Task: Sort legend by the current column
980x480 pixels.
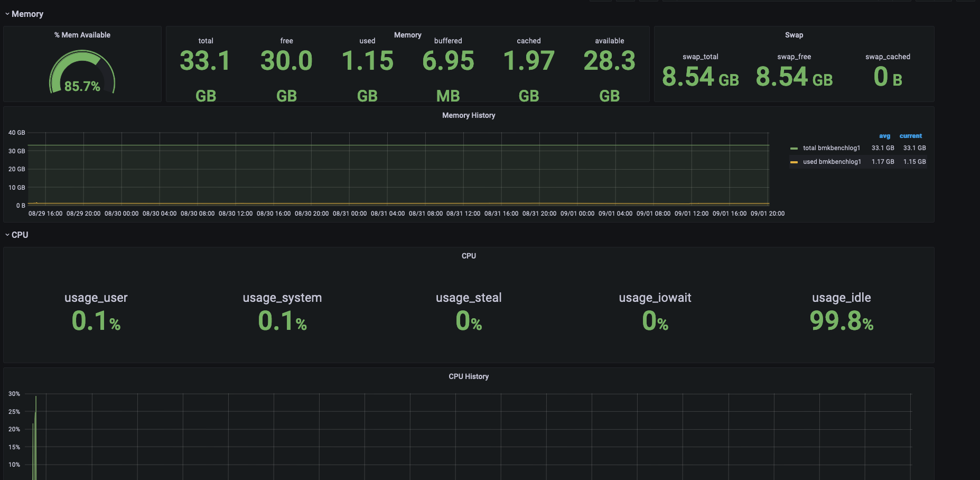Action: [910, 136]
